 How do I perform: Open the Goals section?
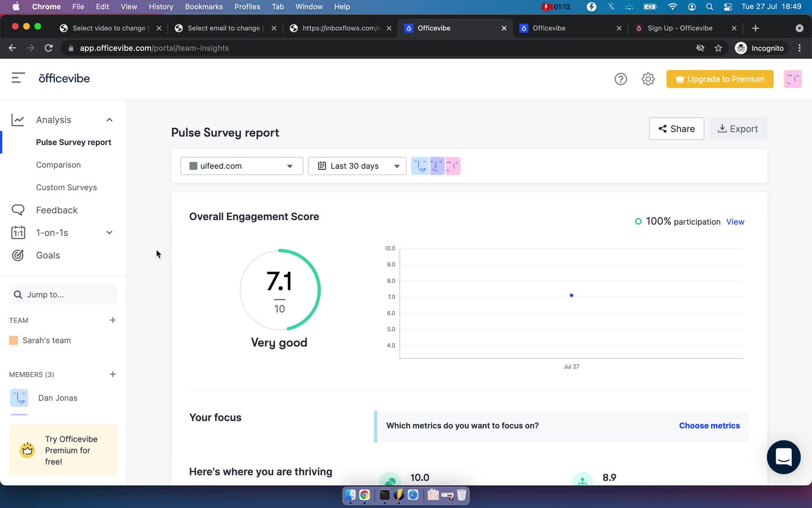(x=48, y=255)
